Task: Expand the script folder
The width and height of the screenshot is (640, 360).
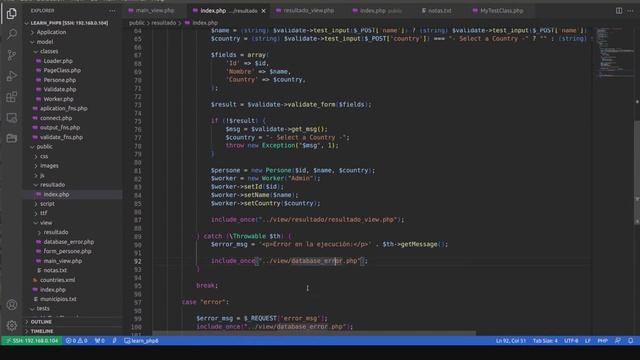Action: 47,204
